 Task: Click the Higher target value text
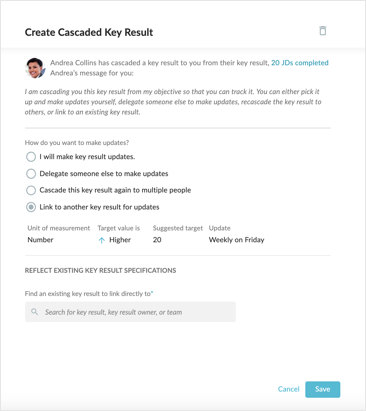pyautogui.click(x=120, y=240)
